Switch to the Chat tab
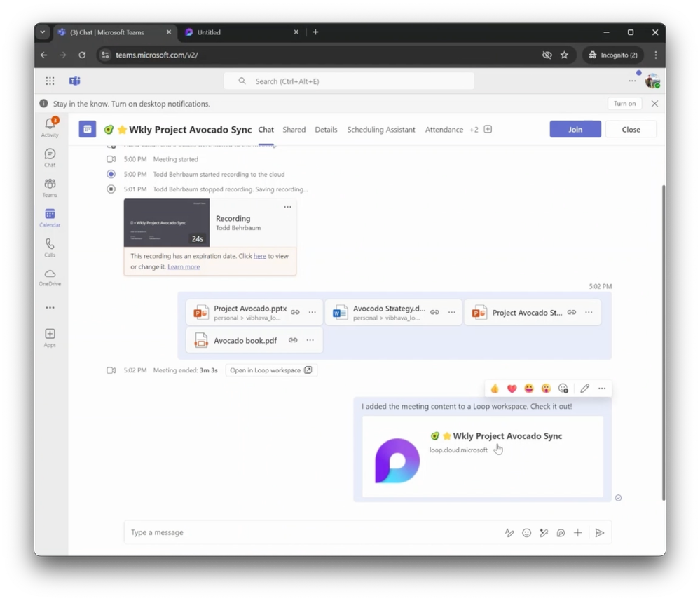Image resolution: width=700 pixels, height=601 pixels. pyautogui.click(x=266, y=130)
